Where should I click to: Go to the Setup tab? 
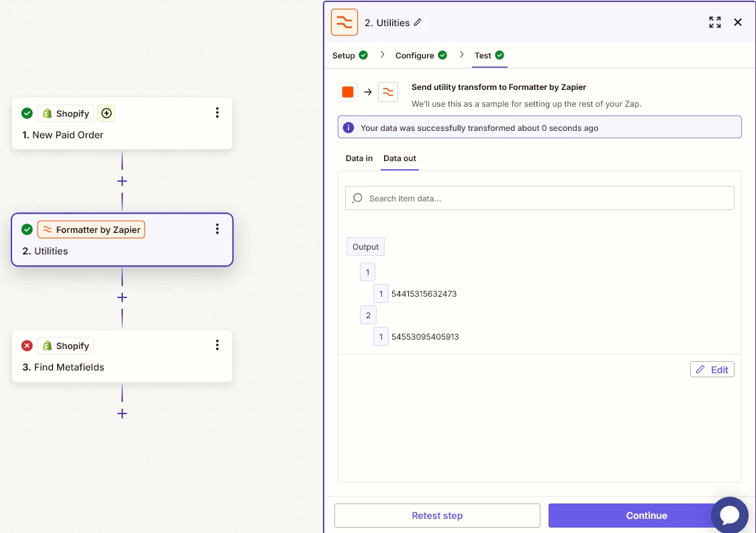tap(350, 56)
